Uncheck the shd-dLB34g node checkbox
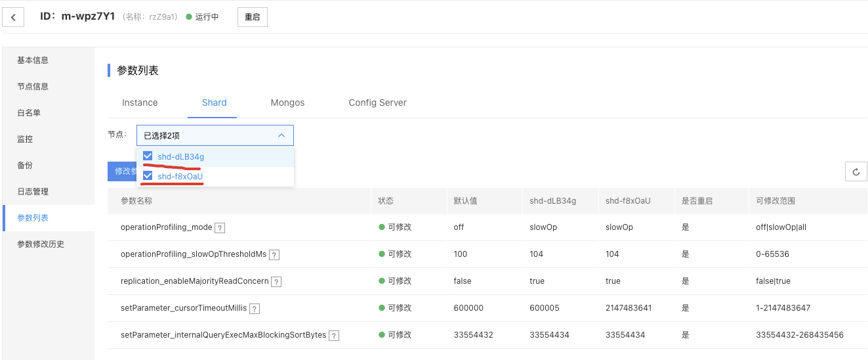 [x=148, y=156]
